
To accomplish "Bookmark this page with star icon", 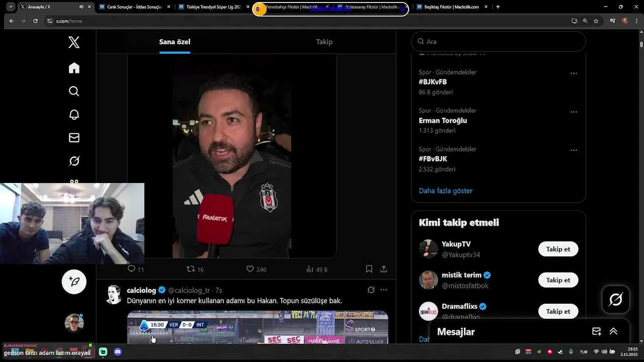I will 596,21.
